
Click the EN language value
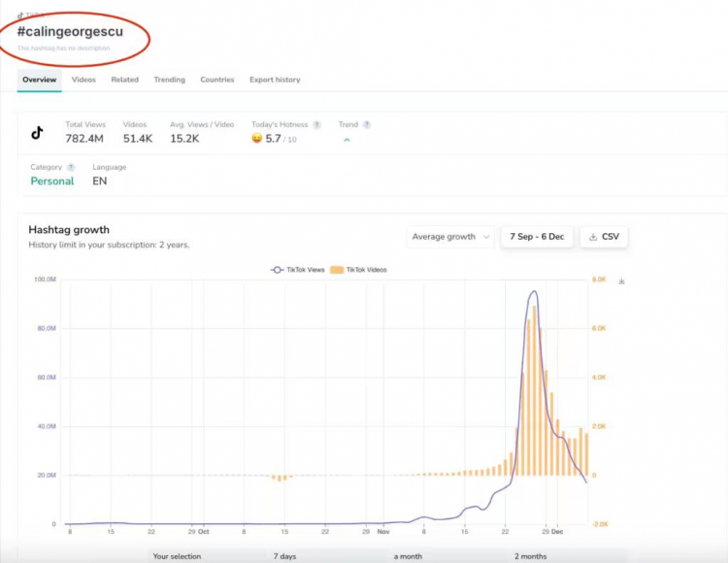click(99, 182)
